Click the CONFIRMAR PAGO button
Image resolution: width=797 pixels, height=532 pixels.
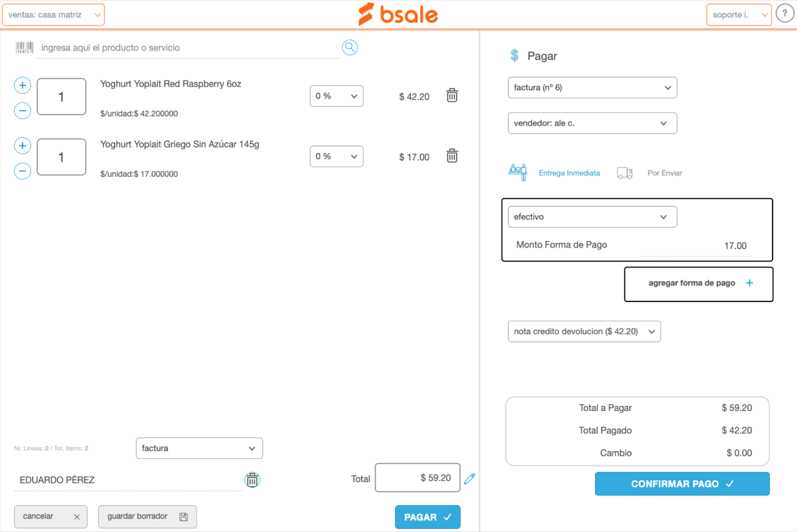[682, 484]
